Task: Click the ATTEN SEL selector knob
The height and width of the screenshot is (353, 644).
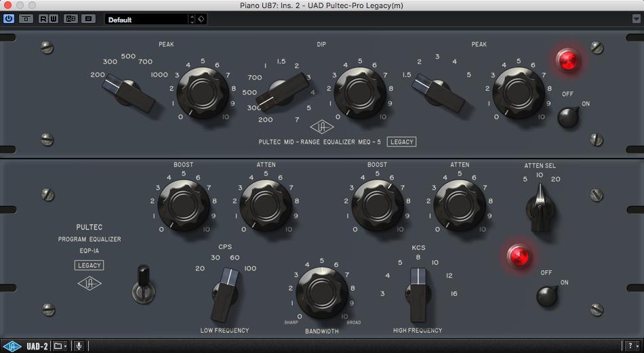Action: [x=540, y=209]
